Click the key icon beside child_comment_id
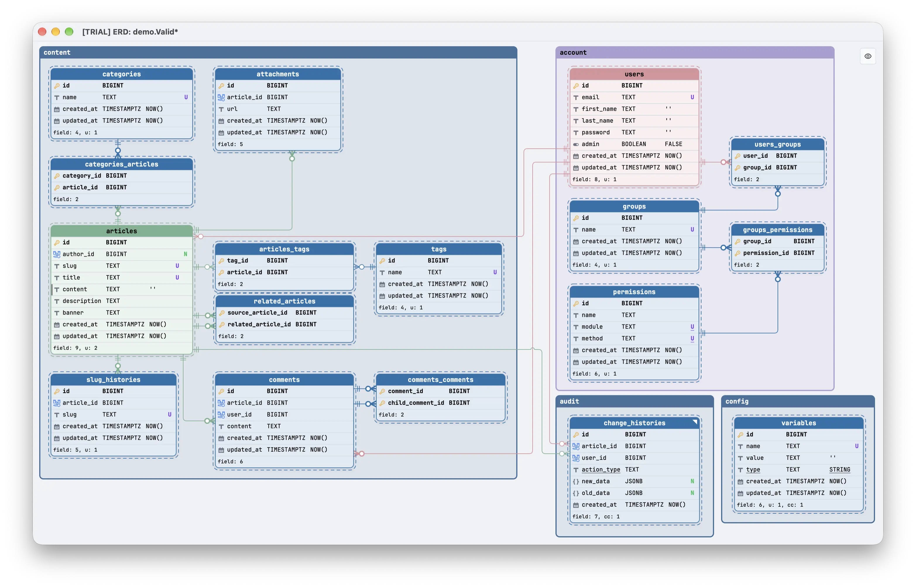Viewport: 916px width, 588px height. click(x=382, y=403)
